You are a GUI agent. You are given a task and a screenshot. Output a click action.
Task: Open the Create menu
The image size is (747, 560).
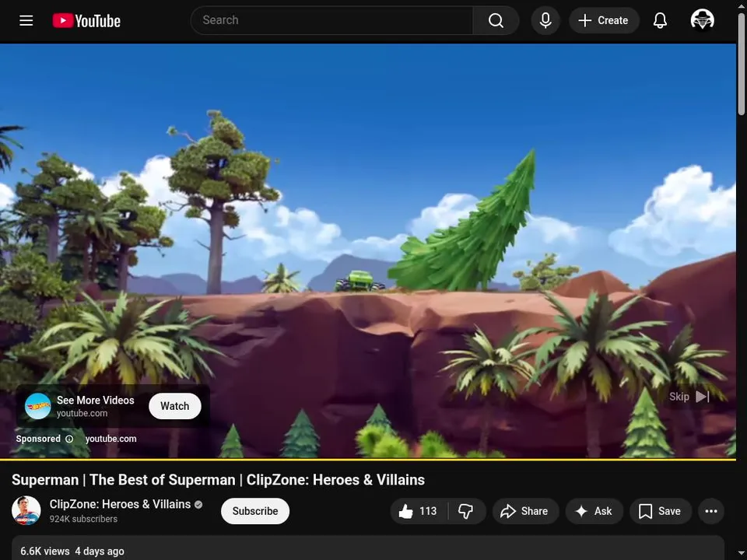click(604, 20)
